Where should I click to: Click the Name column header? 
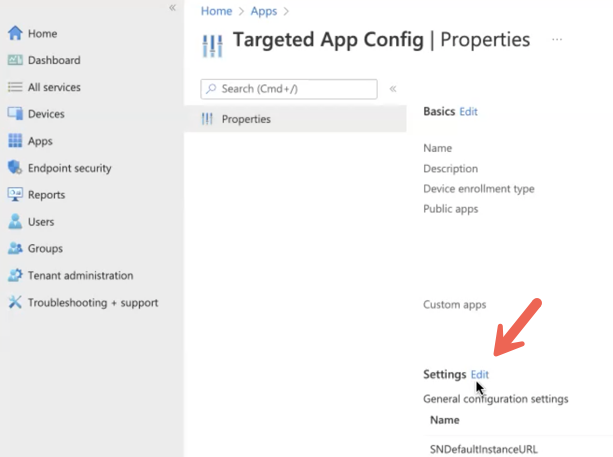point(445,420)
